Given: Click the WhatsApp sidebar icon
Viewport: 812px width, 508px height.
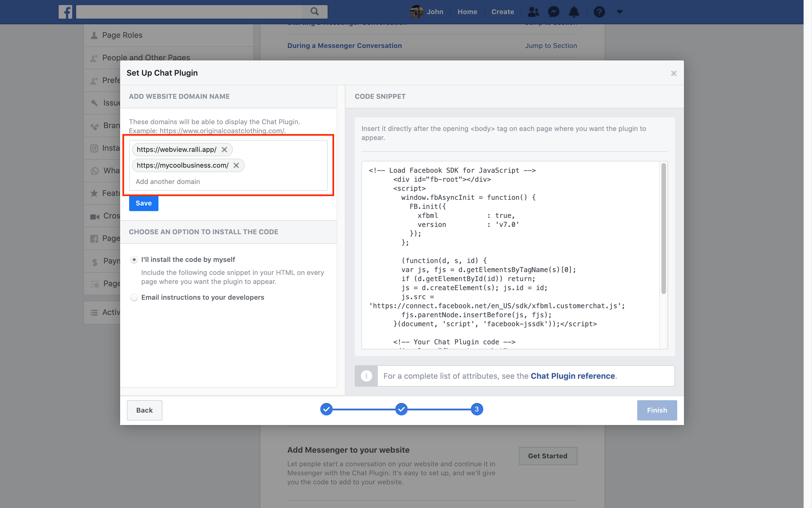Looking at the screenshot, I should pos(95,171).
